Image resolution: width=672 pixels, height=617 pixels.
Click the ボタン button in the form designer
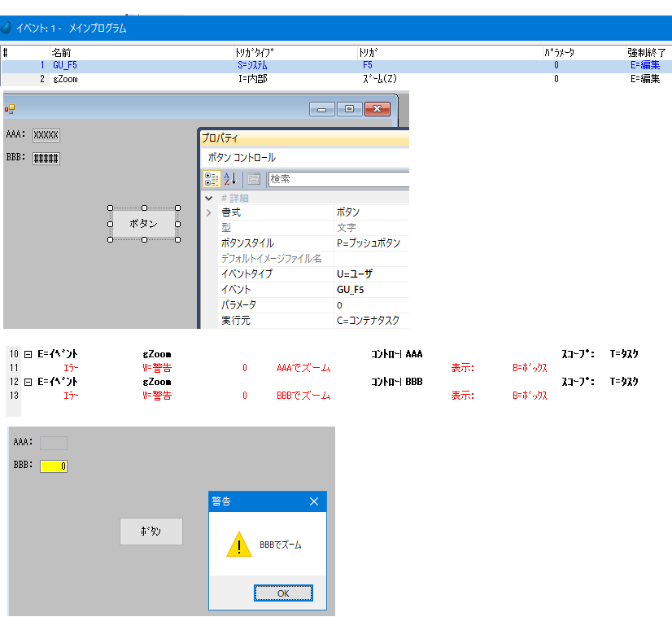tap(144, 224)
